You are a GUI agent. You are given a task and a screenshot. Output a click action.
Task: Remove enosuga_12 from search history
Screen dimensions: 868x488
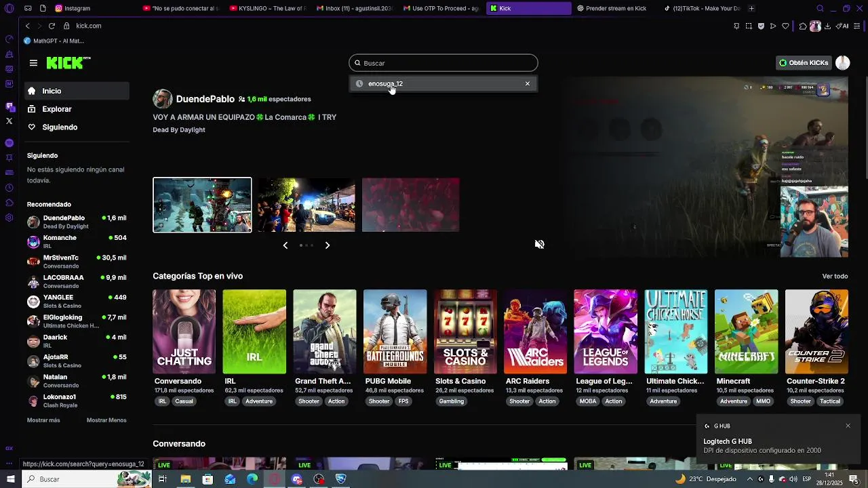[x=528, y=84]
